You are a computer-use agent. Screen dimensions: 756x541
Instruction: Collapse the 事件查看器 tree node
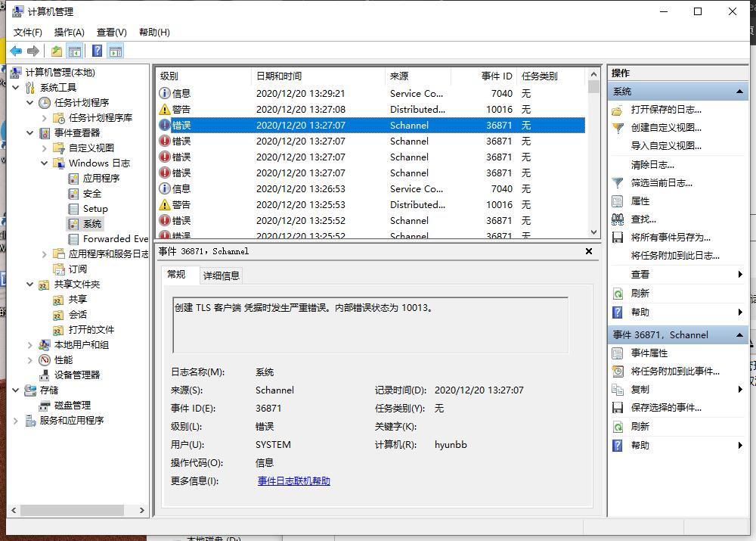(x=30, y=133)
